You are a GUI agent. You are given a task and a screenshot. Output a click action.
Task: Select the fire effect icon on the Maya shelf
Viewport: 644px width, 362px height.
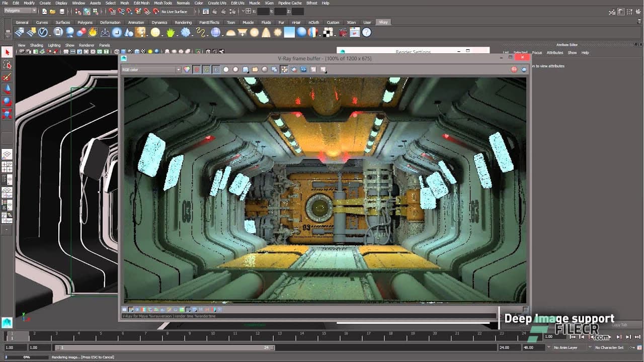point(93,33)
